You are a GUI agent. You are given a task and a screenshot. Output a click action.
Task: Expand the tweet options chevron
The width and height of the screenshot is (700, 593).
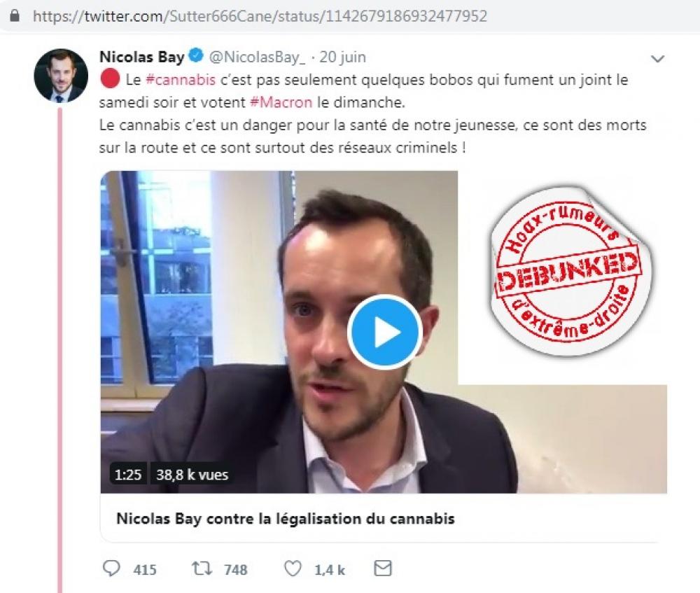click(x=657, y=59)
